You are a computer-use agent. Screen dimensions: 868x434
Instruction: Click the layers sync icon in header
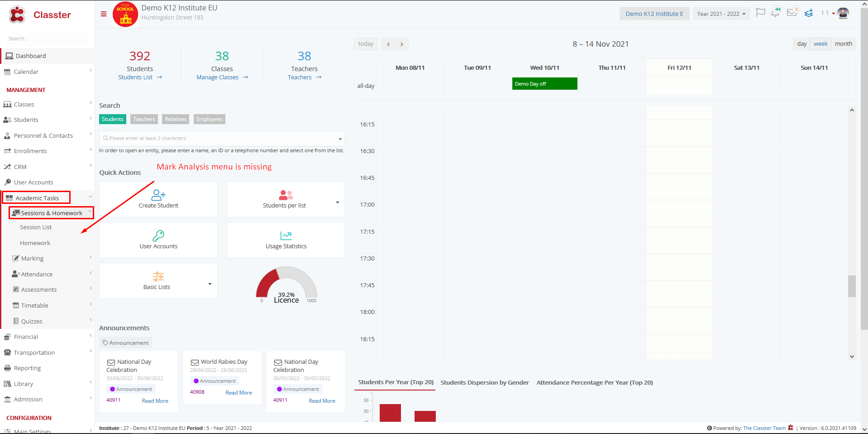pos(809,13)
